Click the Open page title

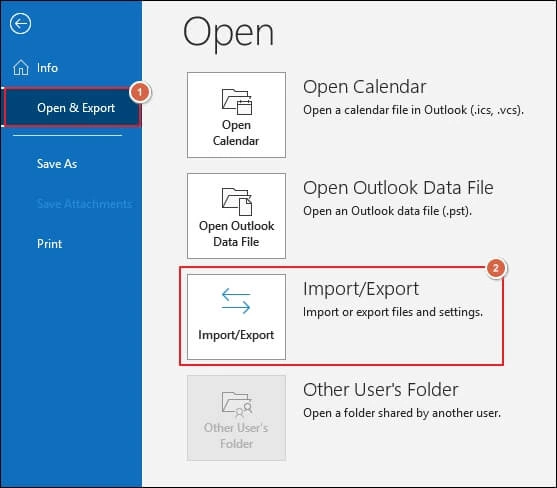click(228, 34)
